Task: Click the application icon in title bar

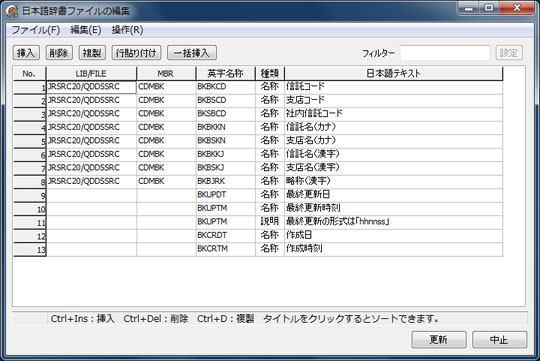Action: click(12, 11)
